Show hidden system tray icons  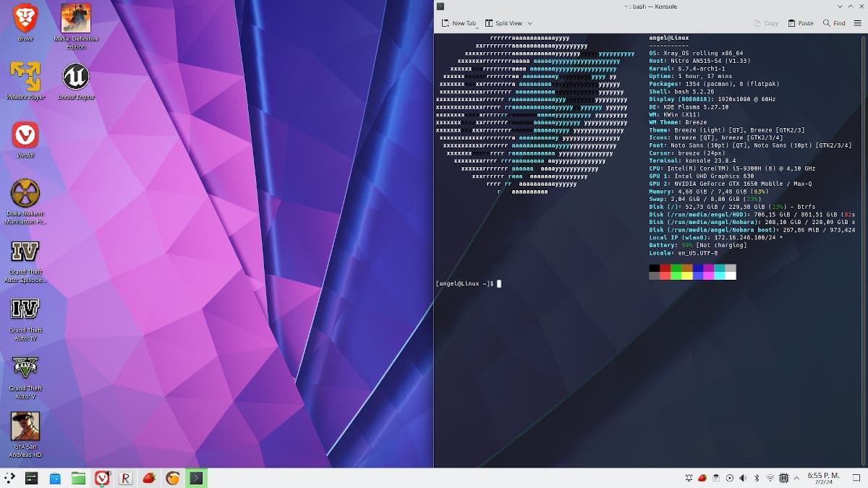pos(797,478)
